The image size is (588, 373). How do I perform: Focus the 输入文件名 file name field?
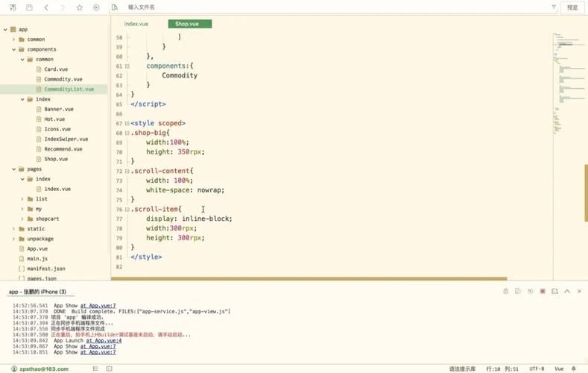tap(334, 7)
